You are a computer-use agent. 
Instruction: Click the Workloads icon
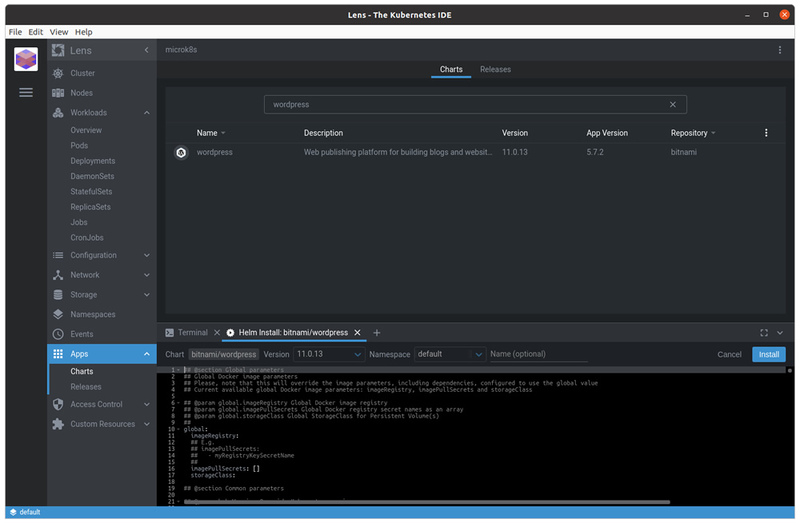[58, 112]
